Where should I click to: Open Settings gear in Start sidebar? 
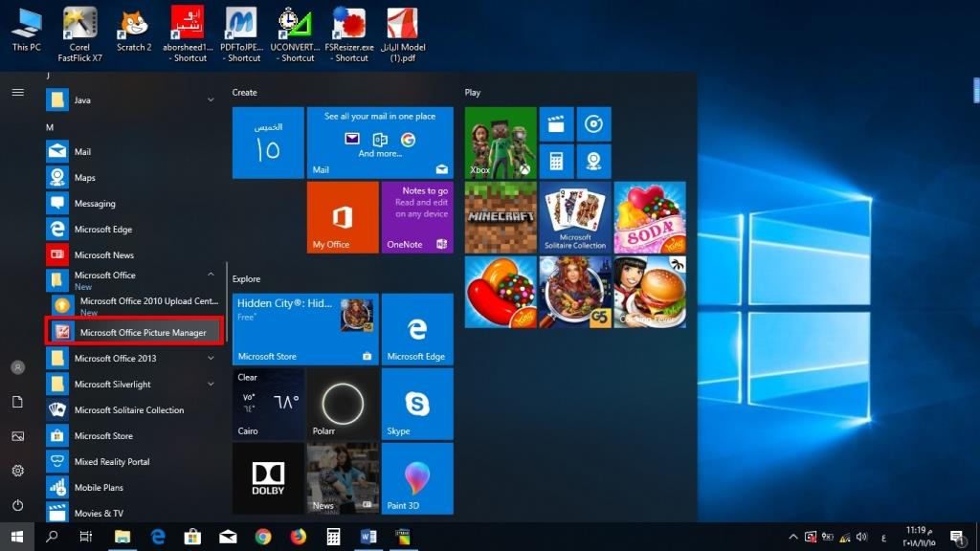(x=18, y=471)
